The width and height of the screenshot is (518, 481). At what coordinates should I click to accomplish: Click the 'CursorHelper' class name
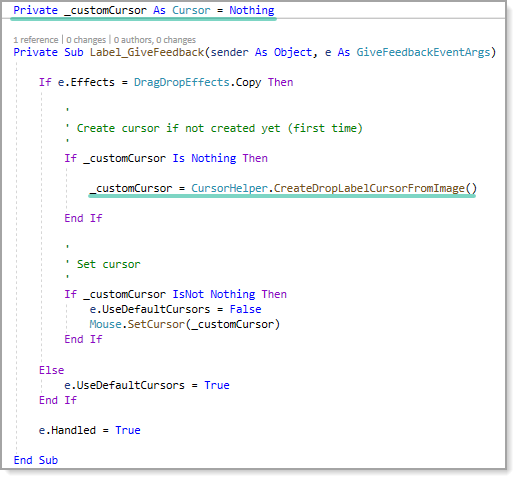click(x=229, y=188)
